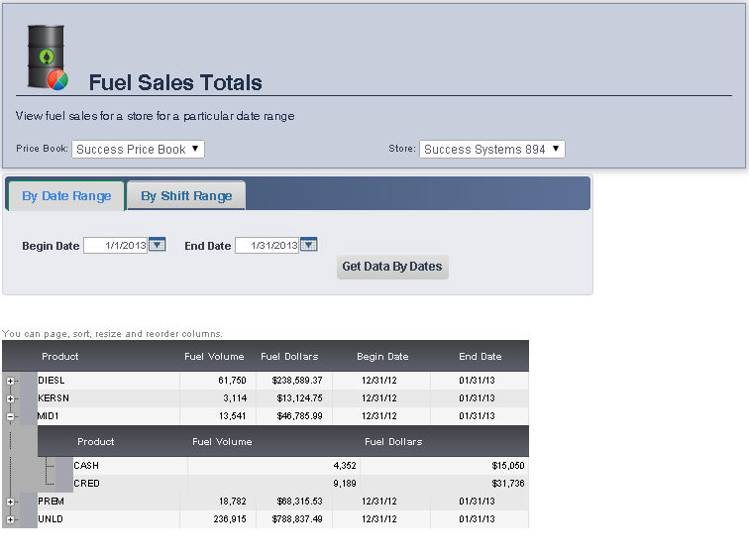Image resolution: width=749 pixels, height=560 pixels.
Task: Click into the End Date field
Action: click(267, 245)
